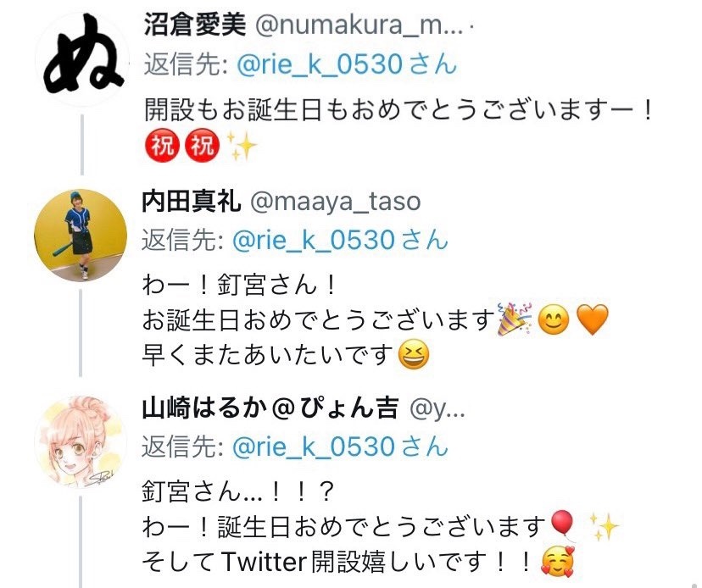Screen dimensions: 702x588
Task: Open 山崎はるか's illustrated girl profile avatar
Action: (81, 442)
